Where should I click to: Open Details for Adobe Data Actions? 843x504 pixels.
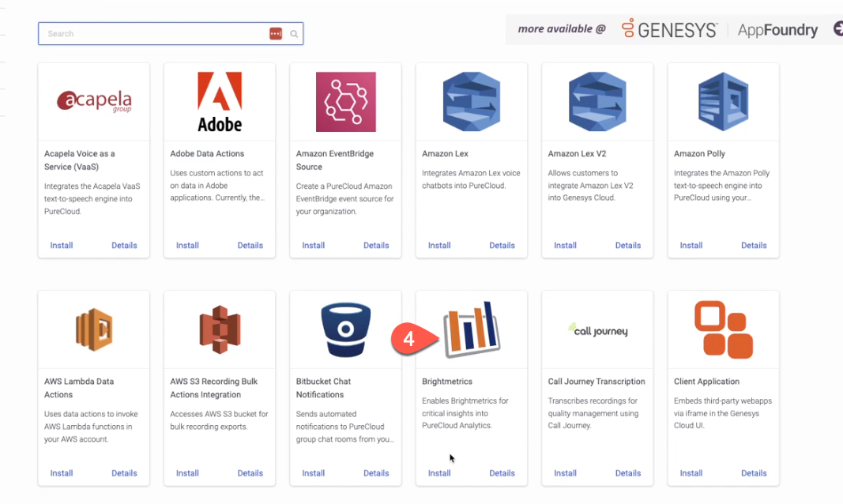point(250,245)
